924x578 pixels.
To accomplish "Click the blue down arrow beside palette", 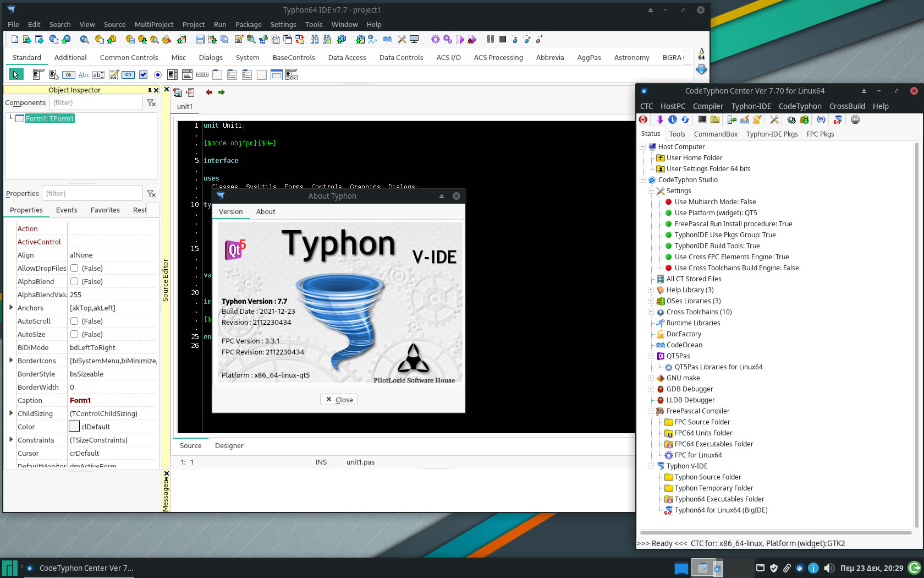I will coord(701,69).
